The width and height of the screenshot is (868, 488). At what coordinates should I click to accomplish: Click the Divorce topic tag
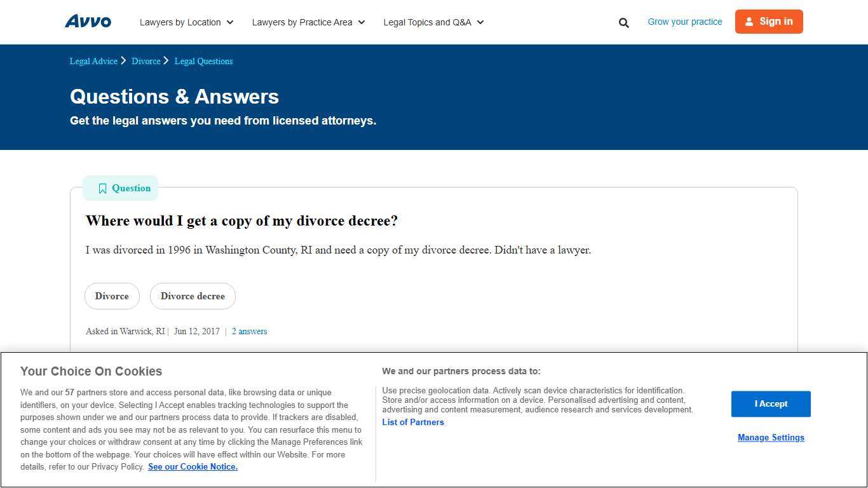coord(112,296)
